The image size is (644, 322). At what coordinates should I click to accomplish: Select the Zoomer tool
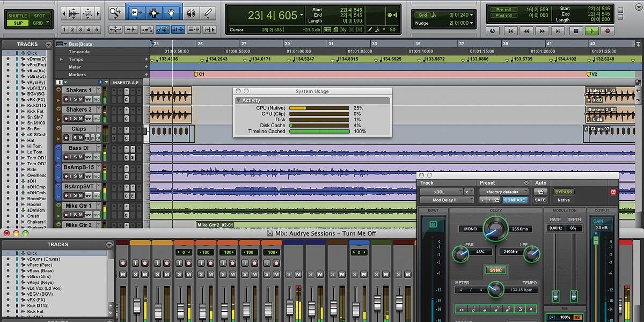click(x=115, y=12)
